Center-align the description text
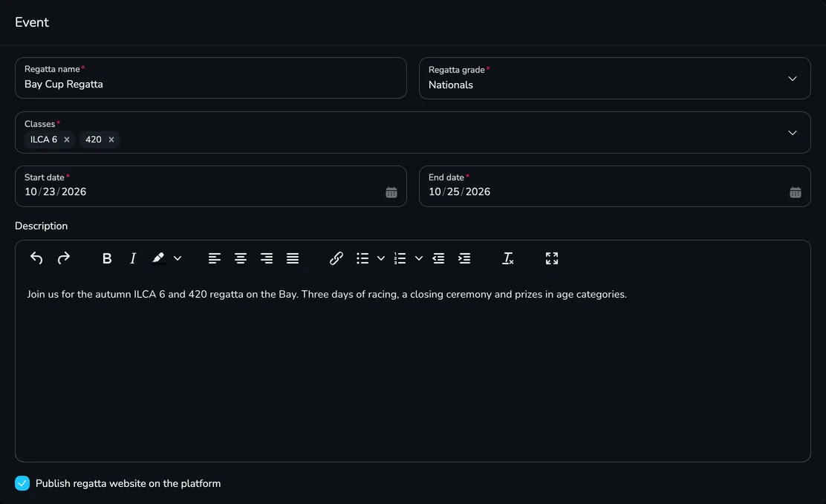This screenshot has width=826, height=504. (241, 258)
